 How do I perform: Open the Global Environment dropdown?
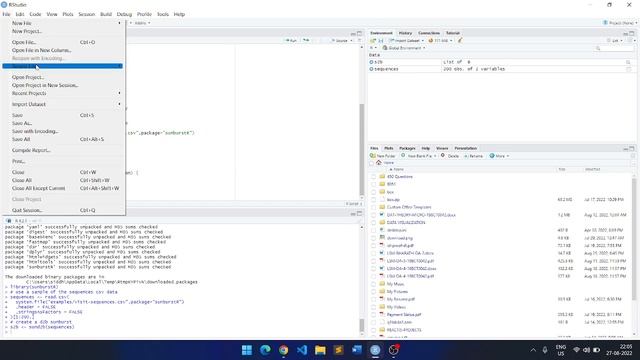[x=404, y=48]
